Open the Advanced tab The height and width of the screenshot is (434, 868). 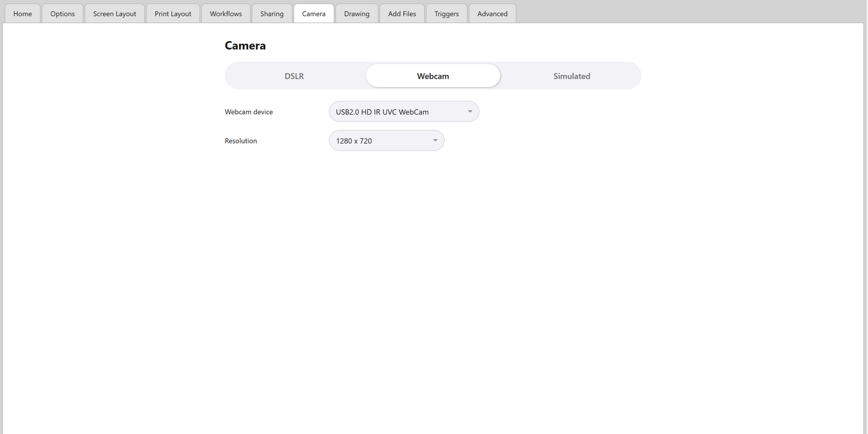tap(492, 13)
